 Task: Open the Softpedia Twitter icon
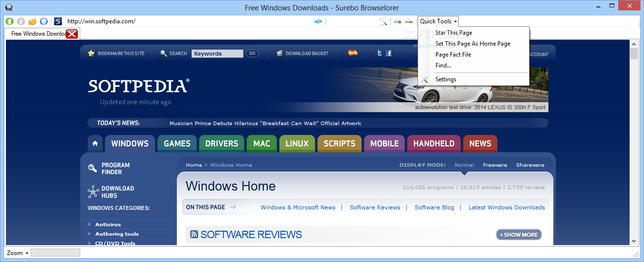click(380, 53)
